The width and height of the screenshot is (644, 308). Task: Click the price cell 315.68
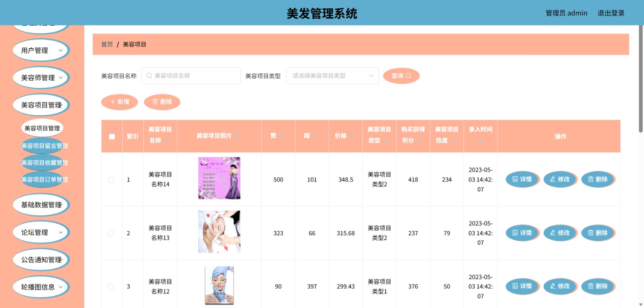[346, 233]
